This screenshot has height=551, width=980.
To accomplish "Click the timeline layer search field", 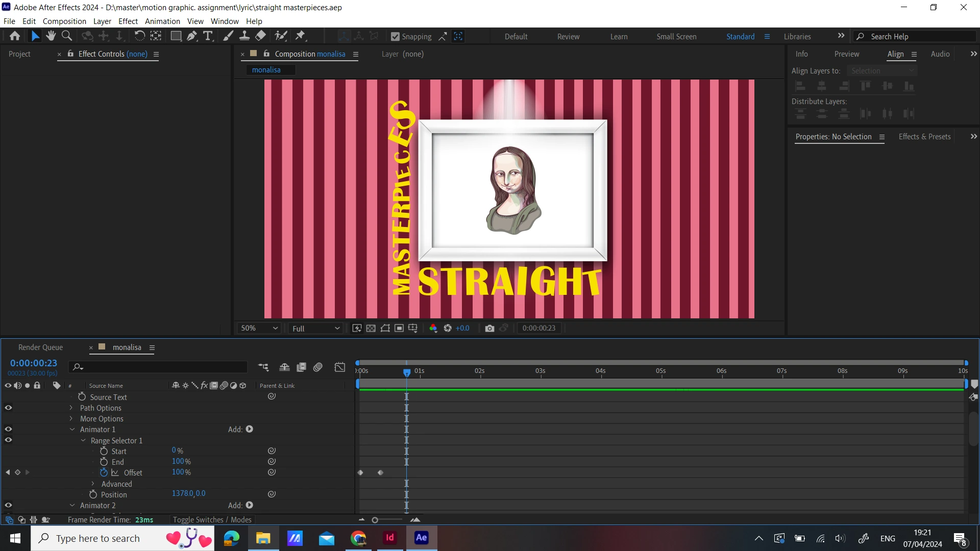I will click(x=159, y=367).
